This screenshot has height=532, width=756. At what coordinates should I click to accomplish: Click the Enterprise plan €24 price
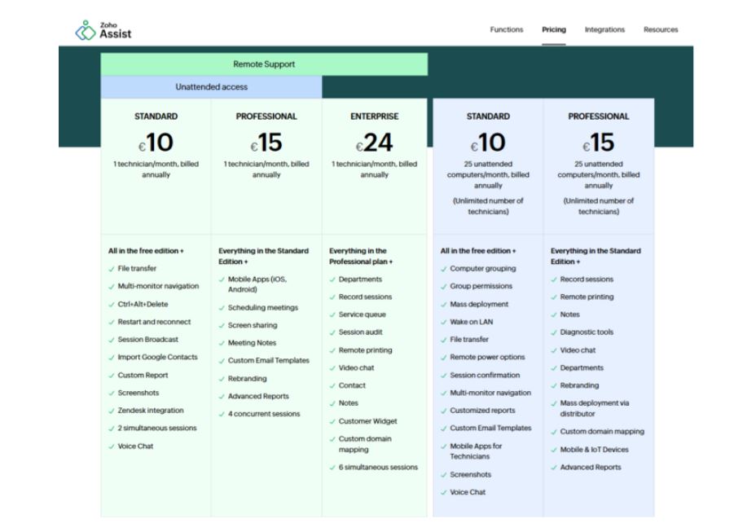pos(375,143)
